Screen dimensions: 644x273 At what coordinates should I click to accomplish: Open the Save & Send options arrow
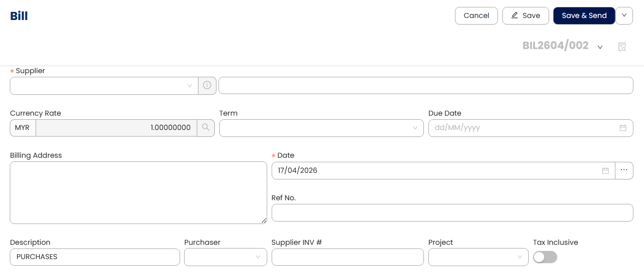[x=624, y=16]
